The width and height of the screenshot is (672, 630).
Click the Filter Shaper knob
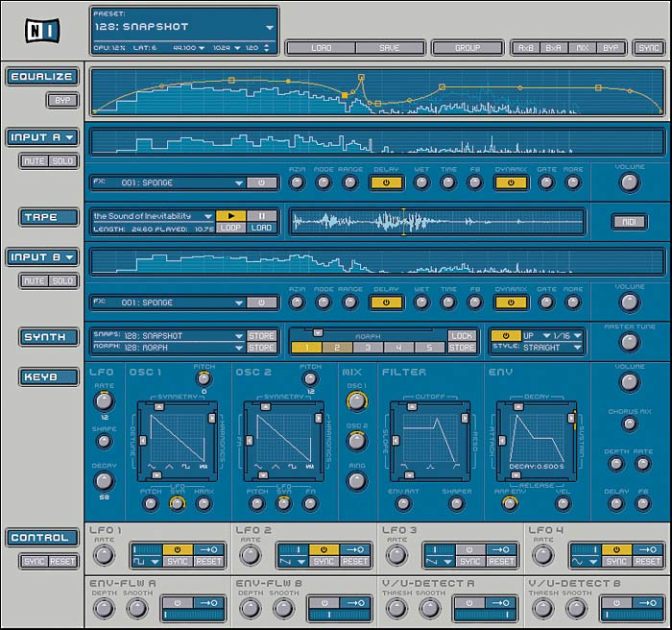pos(456,504)
